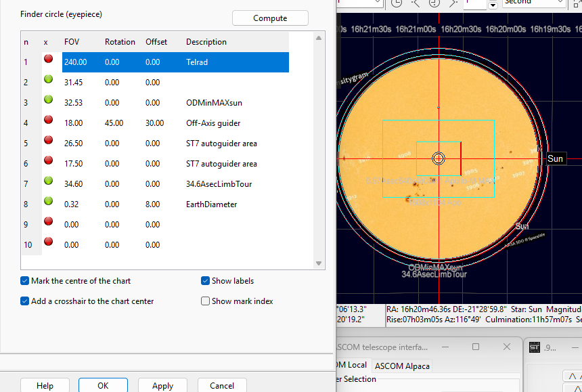
Task: Toggle the green indicator for ODMinMAXsun
Action: point(48,100)
